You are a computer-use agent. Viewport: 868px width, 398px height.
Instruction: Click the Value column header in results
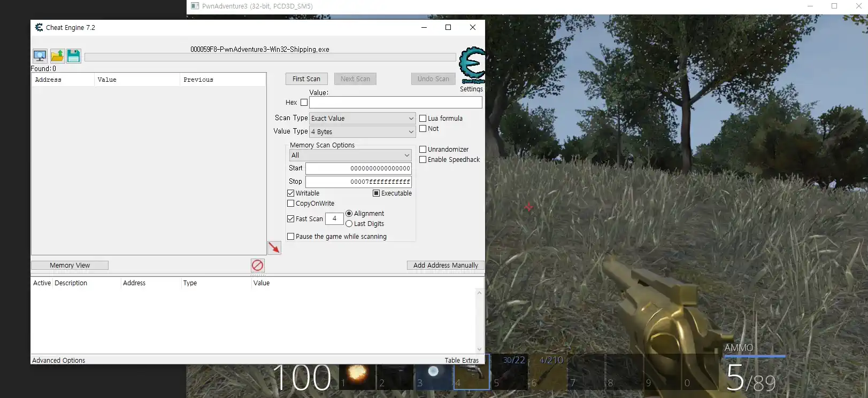(x=137, y=80)
